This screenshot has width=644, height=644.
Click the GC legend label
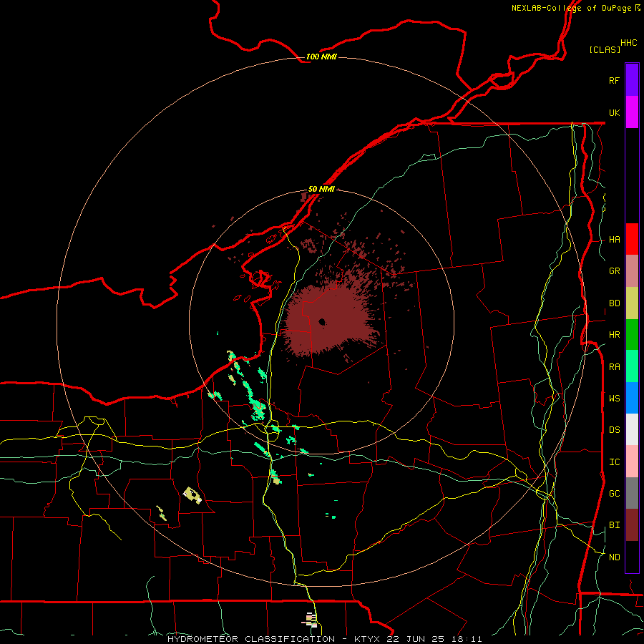click(614, 494)
